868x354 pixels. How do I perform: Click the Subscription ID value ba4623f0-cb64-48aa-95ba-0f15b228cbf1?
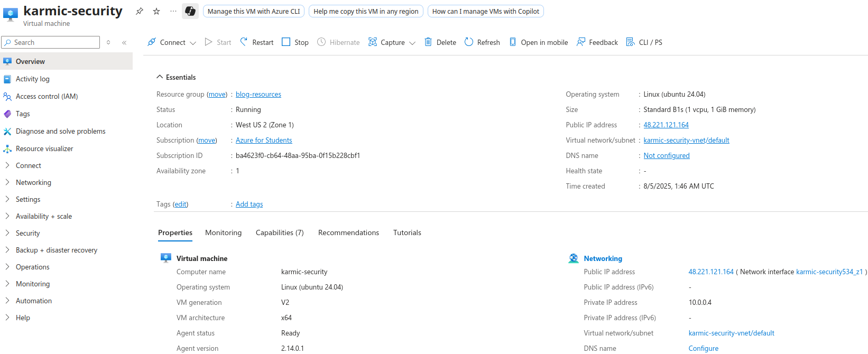[x=298, y=156]
